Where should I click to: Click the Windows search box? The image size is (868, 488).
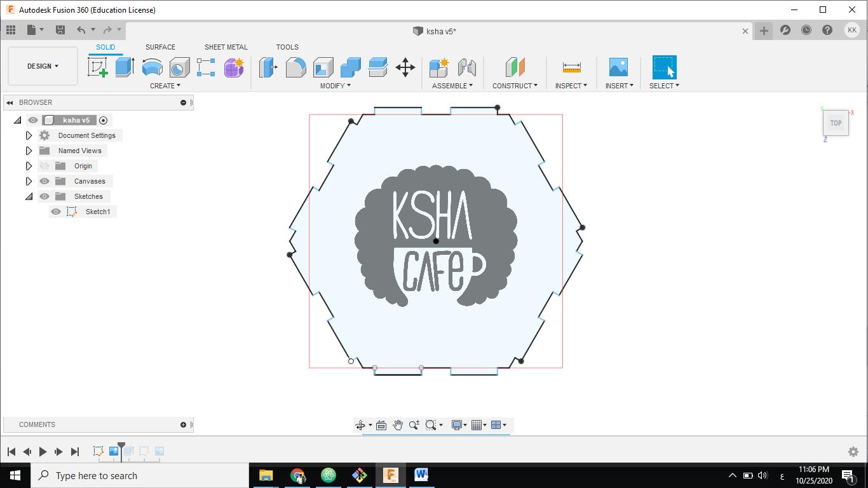tap(140, 475)
